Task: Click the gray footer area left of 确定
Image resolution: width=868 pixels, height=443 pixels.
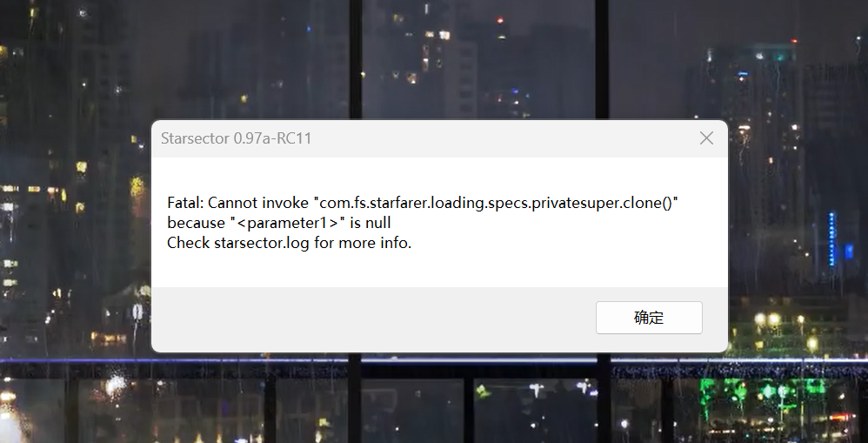Action: (371, 319)
